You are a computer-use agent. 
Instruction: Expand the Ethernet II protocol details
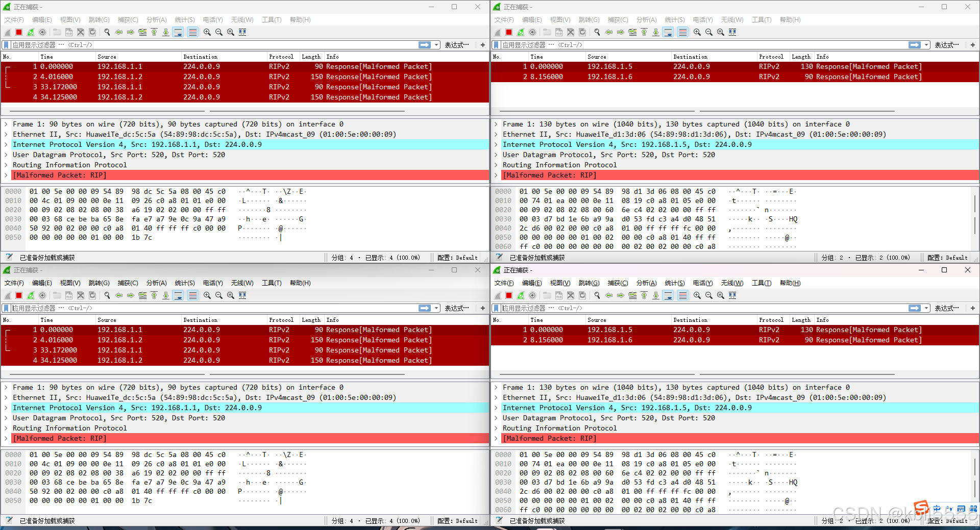tap(6, 134)
